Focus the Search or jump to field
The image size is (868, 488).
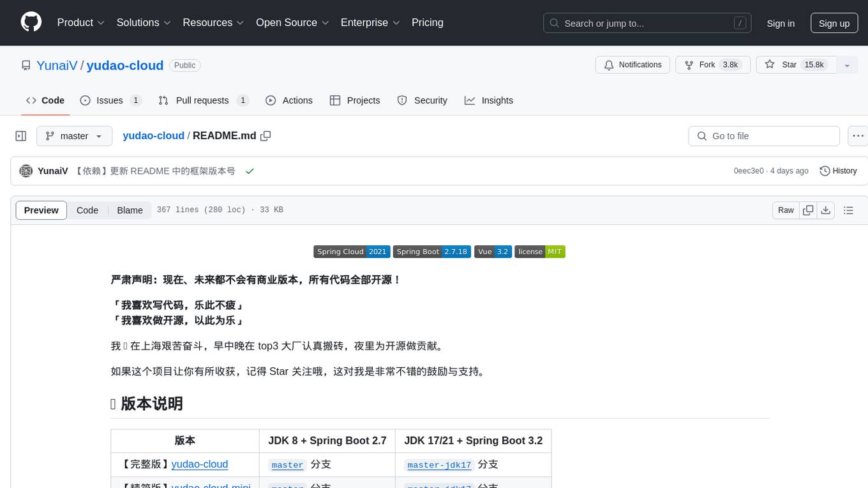coord(647,23)
